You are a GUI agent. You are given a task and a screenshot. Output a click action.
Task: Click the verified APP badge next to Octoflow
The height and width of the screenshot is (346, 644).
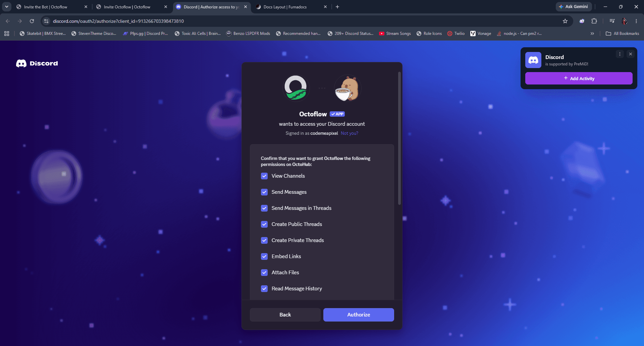click(x=337, y=114)
